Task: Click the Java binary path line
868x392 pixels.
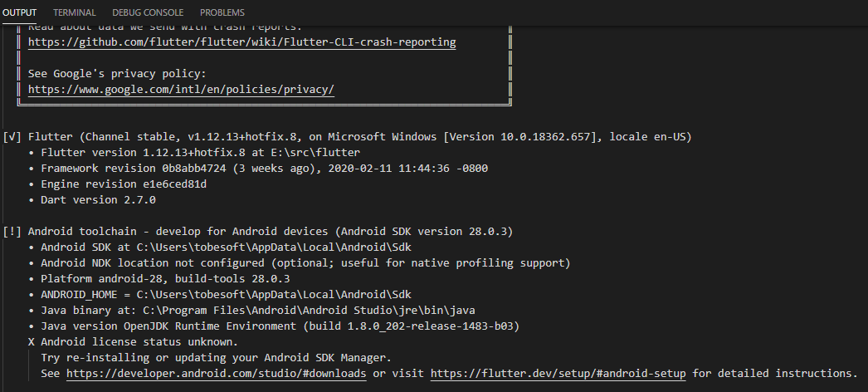Action: [x=252, y=310]
